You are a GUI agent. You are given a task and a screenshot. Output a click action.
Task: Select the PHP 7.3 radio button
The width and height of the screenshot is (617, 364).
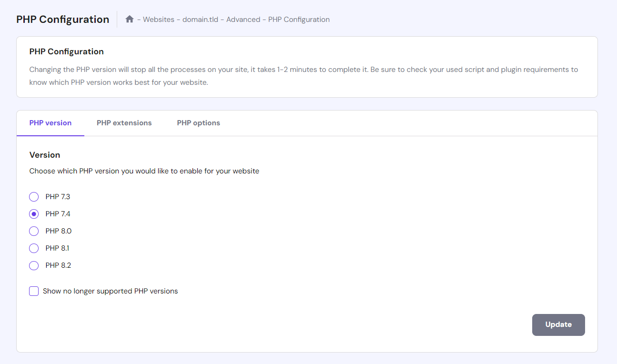(34, 196)
